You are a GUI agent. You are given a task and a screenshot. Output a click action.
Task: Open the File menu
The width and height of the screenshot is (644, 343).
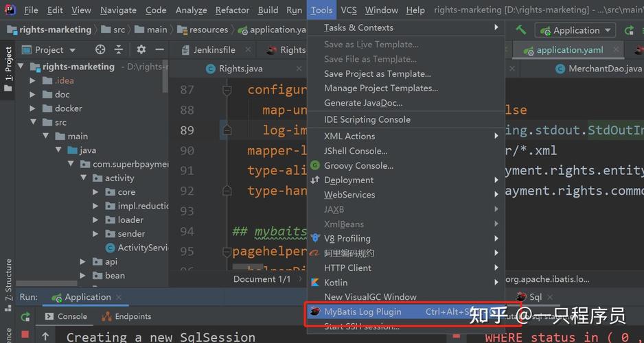tap(31, 10)
